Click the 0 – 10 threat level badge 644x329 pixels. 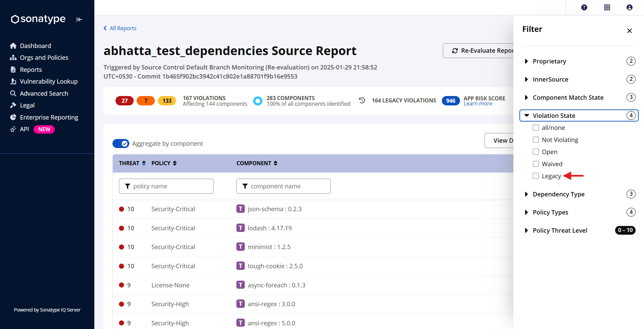[x=625, y=230]
